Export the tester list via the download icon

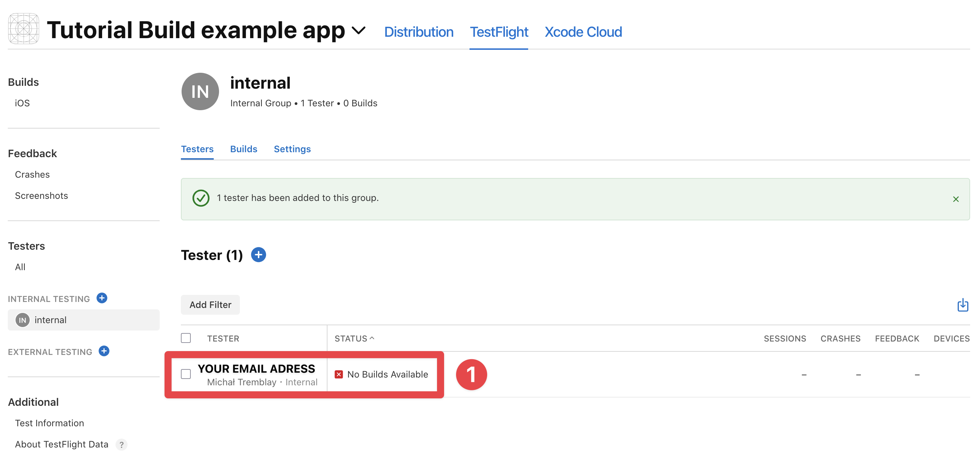point(962,304)
